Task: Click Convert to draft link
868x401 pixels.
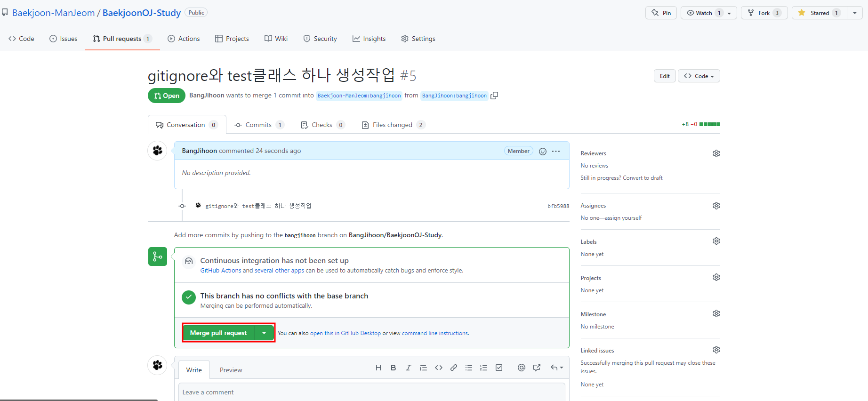Action: (x=643, y=178)
